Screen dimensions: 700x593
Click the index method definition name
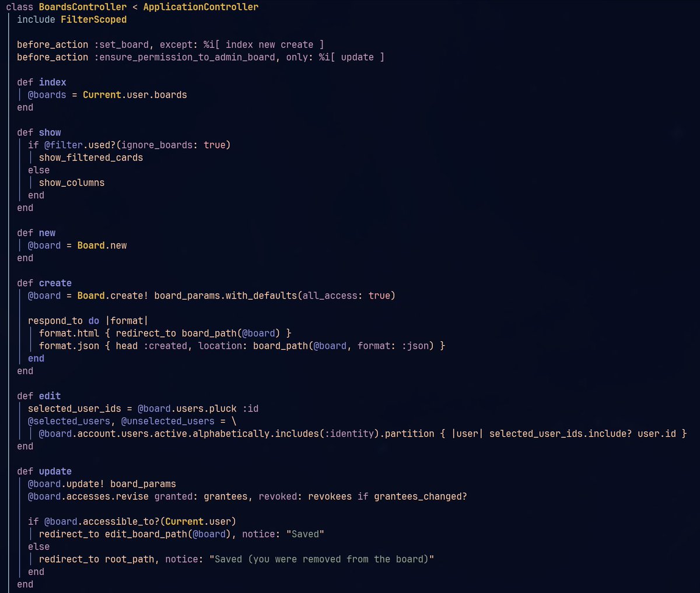pyautogui.click(x=52, y=82)
